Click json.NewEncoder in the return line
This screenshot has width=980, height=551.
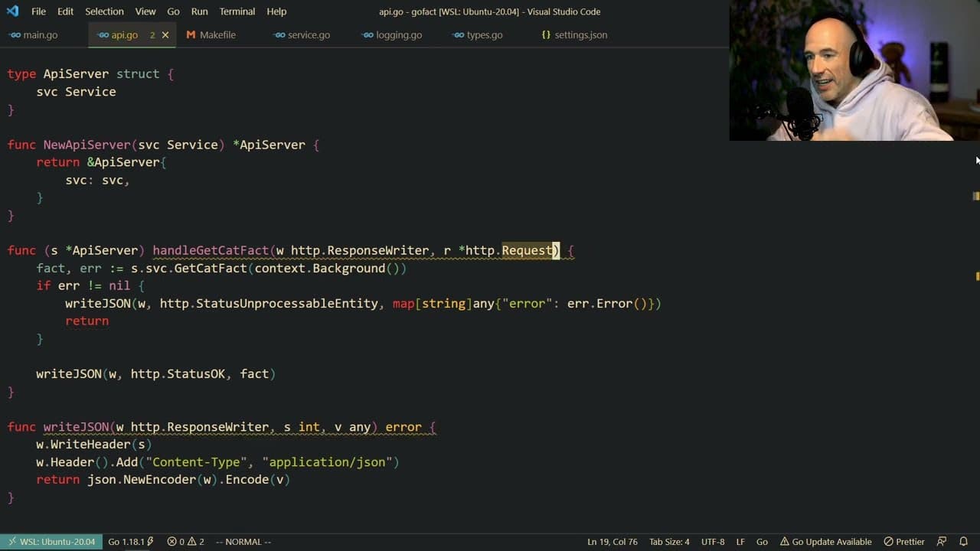142,480
